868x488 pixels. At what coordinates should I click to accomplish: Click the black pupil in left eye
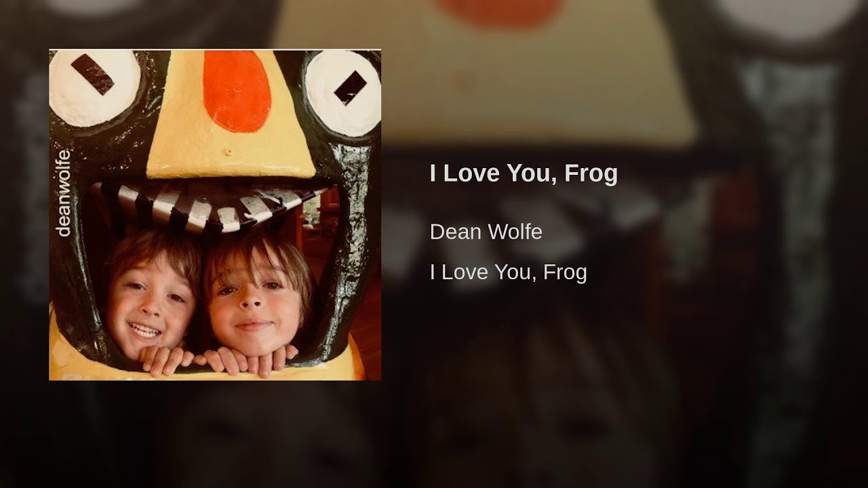coord(93,75)
